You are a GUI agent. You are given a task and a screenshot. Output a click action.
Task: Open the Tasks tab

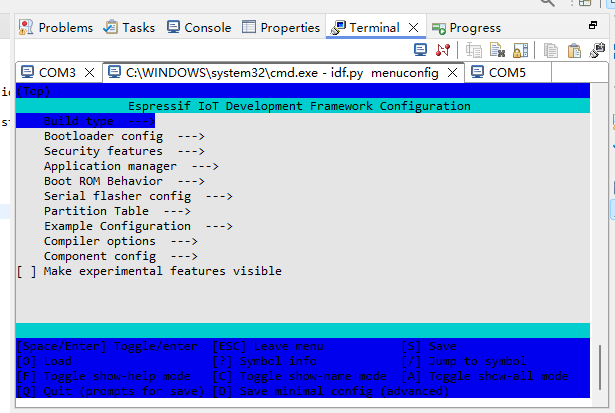coord(129,27)
